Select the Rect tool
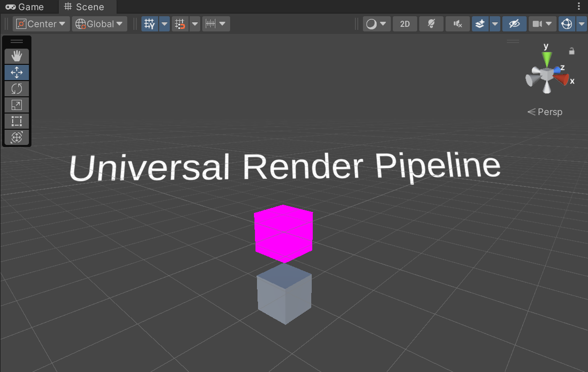The width and height of the screenshot is (588, 372). point(17,121)
